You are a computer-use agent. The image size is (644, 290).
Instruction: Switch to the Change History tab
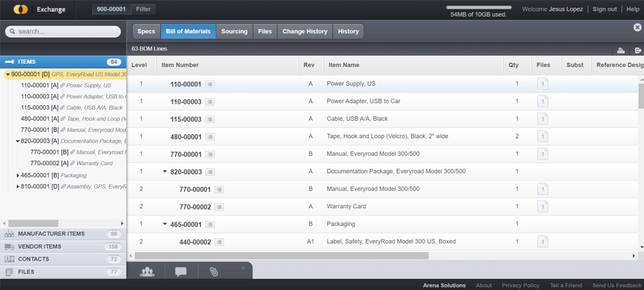pyautogui.click(x=304, y=31)
